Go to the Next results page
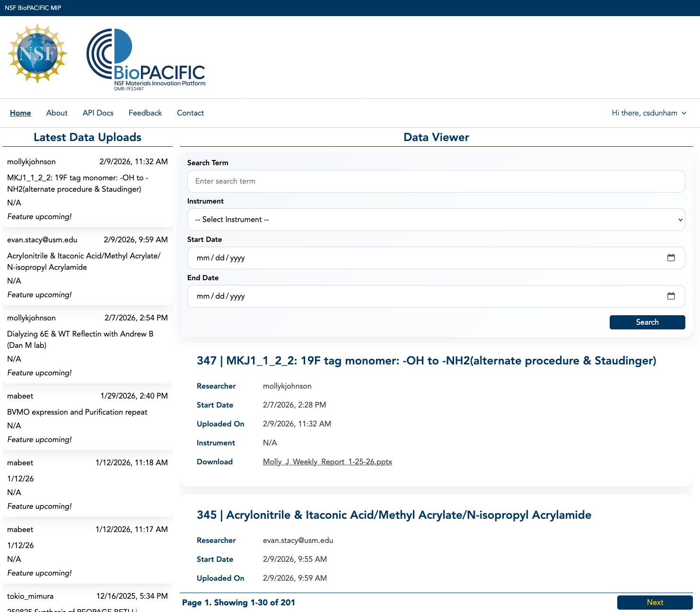This screenshot has height=612, width=700. click(x=654, y=602)
